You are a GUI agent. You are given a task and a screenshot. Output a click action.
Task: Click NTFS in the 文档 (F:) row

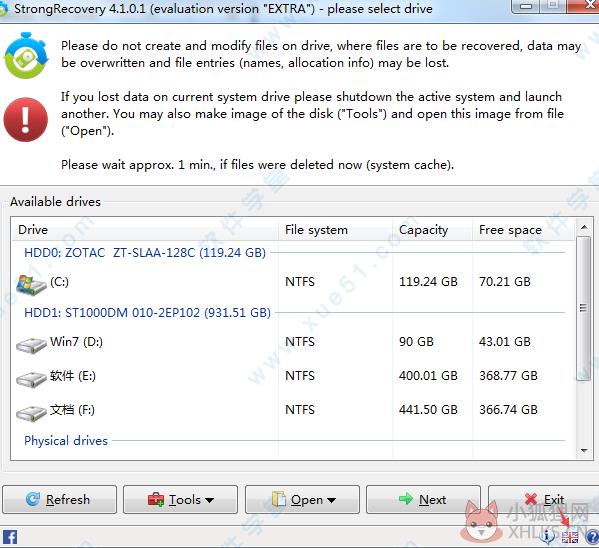pos(300,410)
